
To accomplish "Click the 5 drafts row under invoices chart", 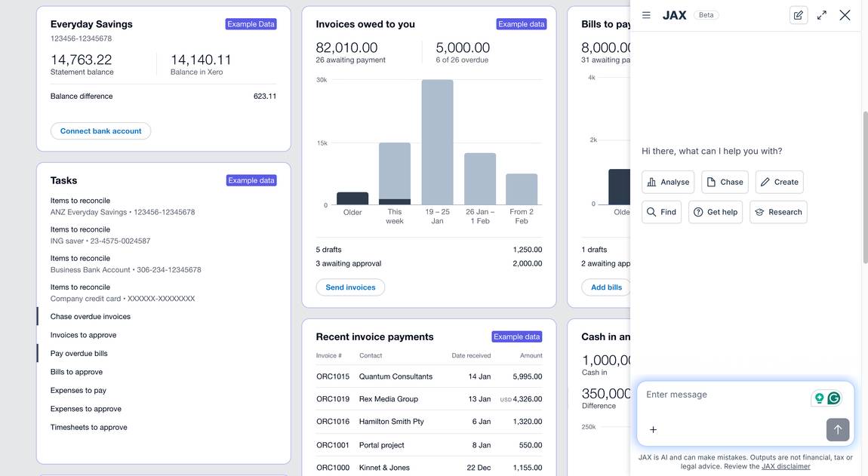I will 429,250.
